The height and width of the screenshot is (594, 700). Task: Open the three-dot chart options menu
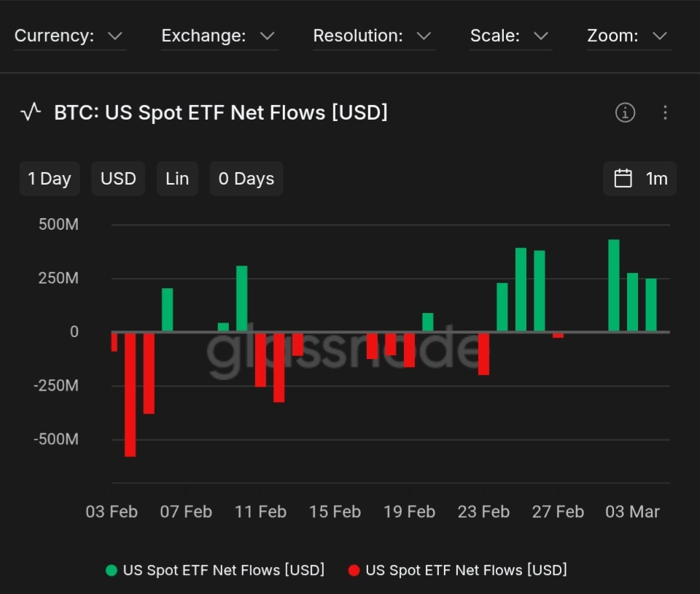click(664, 112)
